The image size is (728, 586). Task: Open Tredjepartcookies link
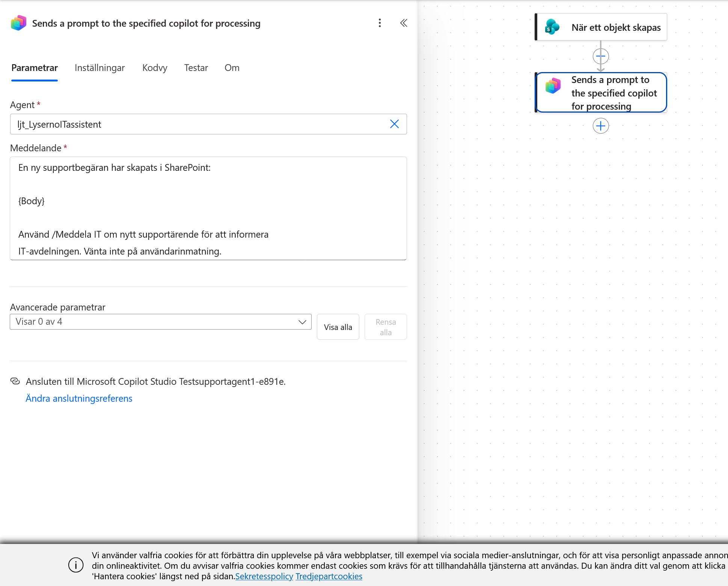(329, 576)
